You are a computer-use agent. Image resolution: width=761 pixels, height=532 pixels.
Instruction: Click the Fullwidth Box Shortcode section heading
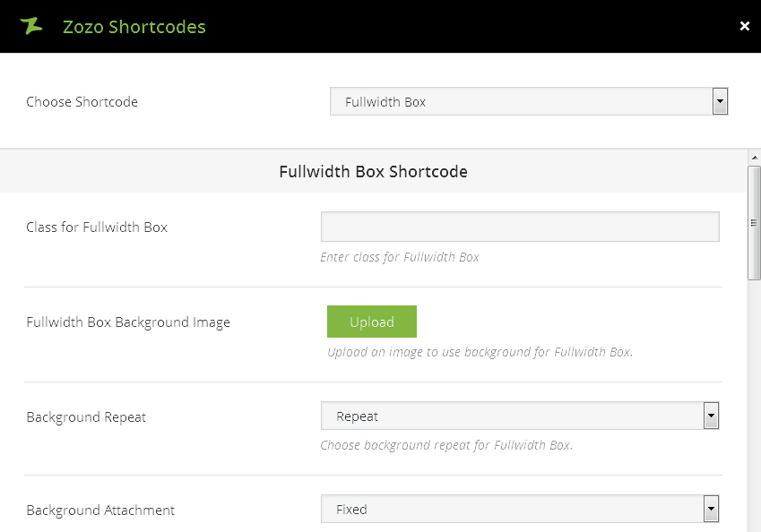point(373,171)
